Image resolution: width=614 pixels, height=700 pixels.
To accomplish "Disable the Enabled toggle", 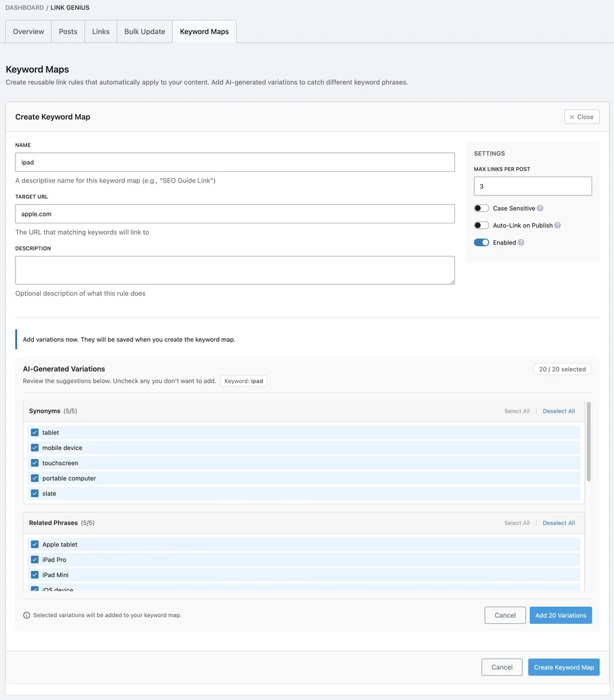I will [x=482, y=242].
